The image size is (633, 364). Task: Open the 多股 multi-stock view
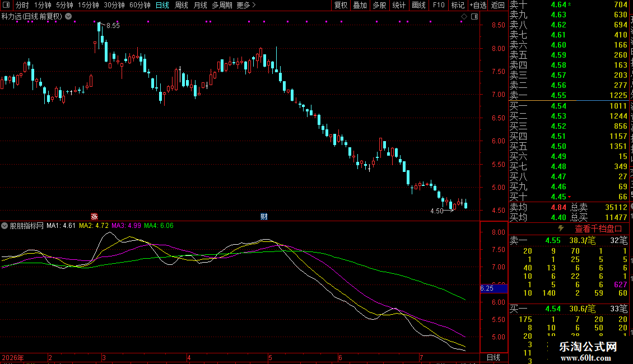(379, 5)
